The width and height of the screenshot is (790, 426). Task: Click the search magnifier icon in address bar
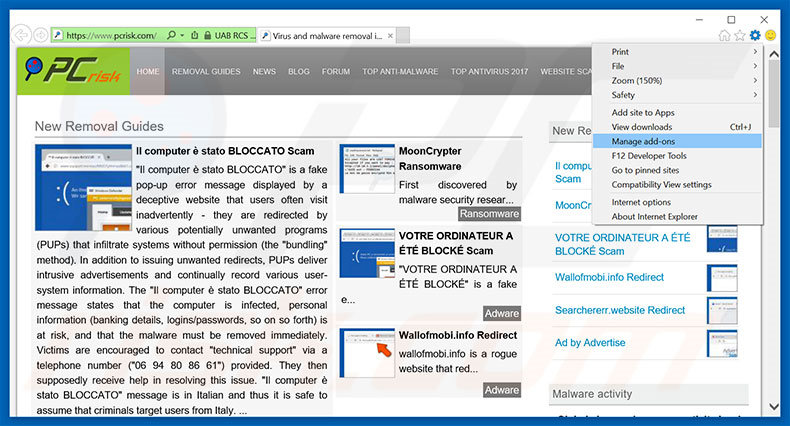point(171,35)
